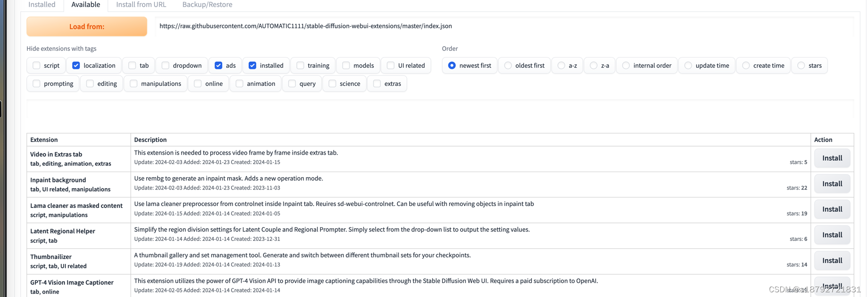Enable the editing tag checkbox
The image size is (868, 297).
pyautogui.click(x=90, y=84)
